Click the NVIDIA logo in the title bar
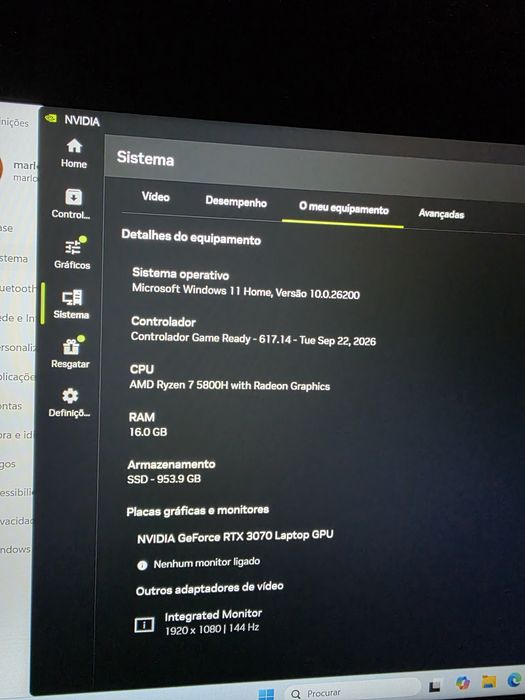The height and width of the screenshot is (700, 525). point(50,118)
